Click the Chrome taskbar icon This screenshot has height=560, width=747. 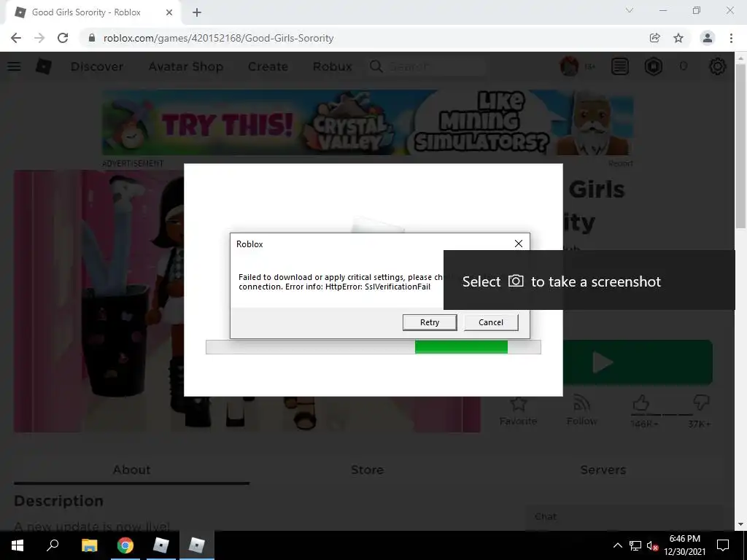click(x=125, y=545)
